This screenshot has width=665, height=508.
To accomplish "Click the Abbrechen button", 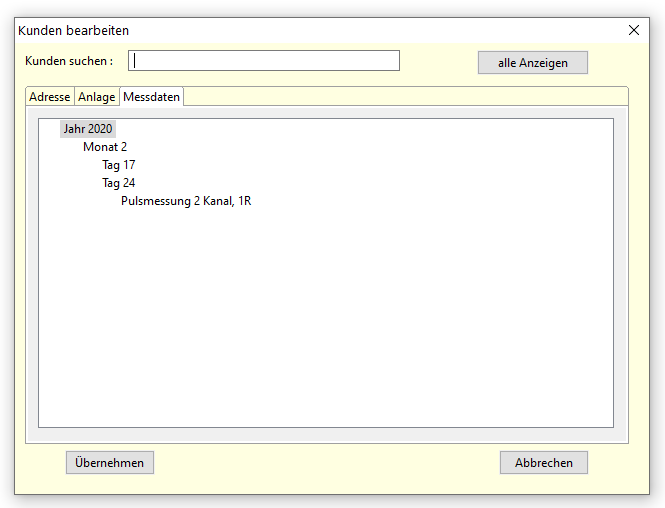I will pyautogui.click(x=544, y=463).
